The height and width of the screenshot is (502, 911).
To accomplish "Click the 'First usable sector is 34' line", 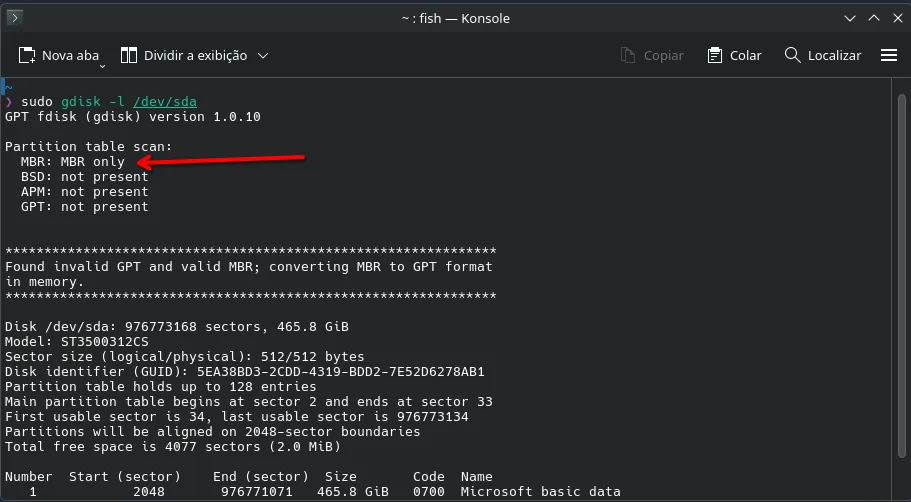I will pyautogui.click(x=236, y=417).
